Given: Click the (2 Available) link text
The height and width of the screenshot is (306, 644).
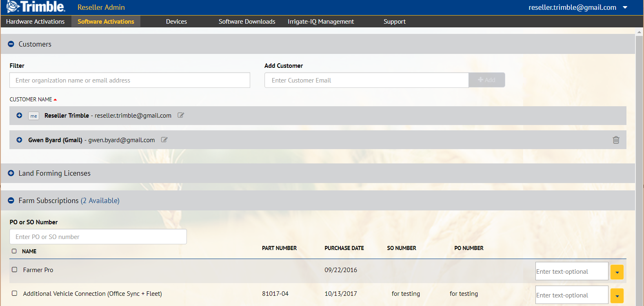Looking at the screenshot, I should pos(100,201).
